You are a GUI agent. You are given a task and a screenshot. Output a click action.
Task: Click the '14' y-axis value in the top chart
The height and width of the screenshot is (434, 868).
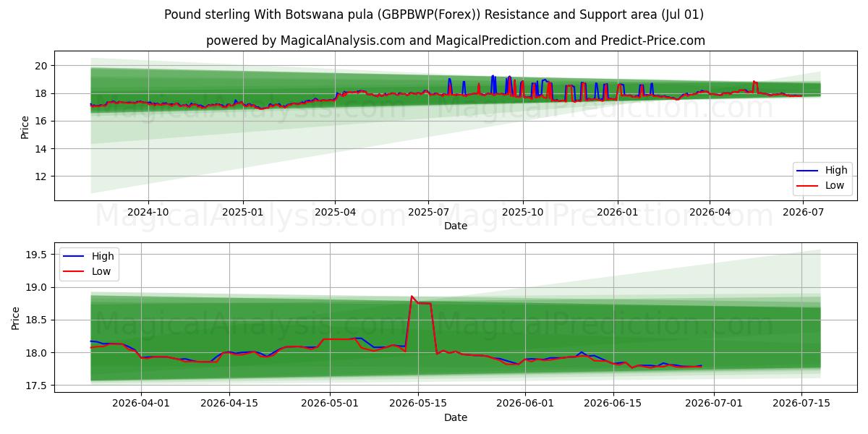point(42,149)
